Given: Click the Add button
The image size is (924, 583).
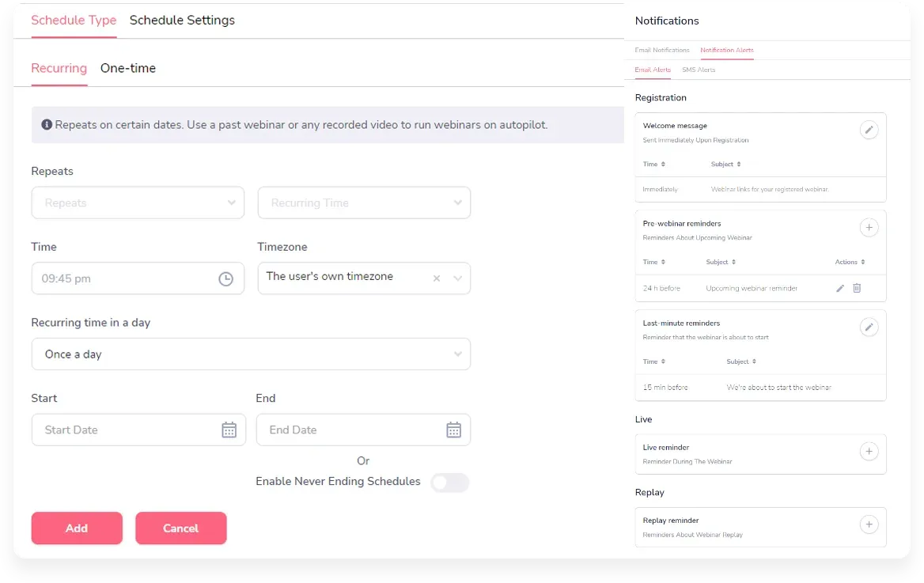Looking at the screenshot, I should click(x=77, y=528).
